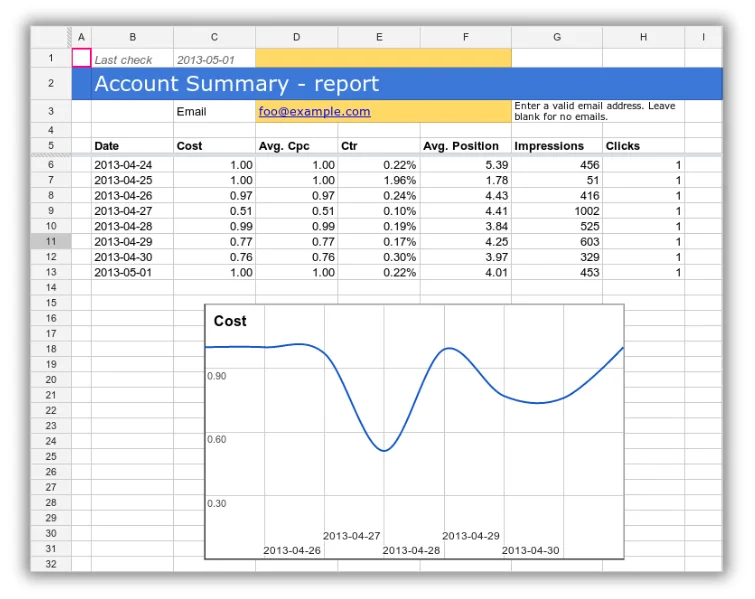Click the email instructions note cell

[596, 111]
